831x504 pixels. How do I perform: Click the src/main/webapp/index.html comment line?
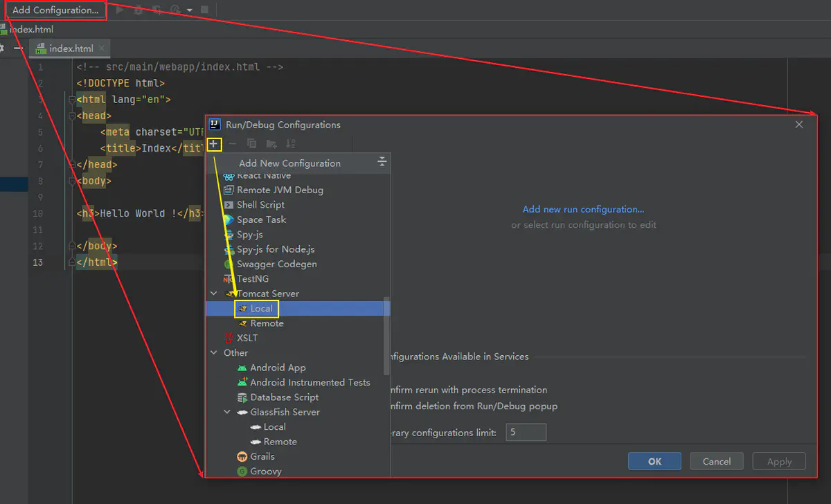tap(180, 67)
